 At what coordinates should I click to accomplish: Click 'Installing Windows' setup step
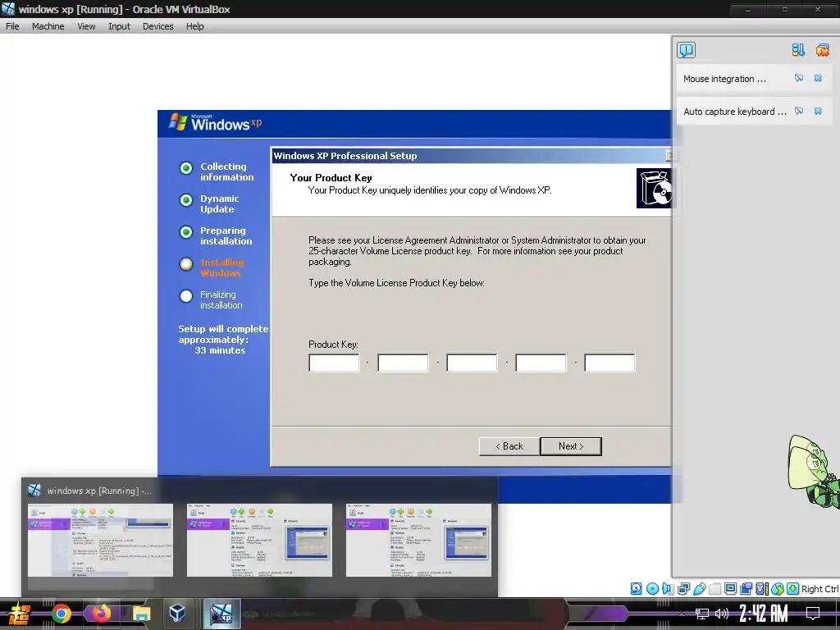pyautogui.click(x=221, y=268)
